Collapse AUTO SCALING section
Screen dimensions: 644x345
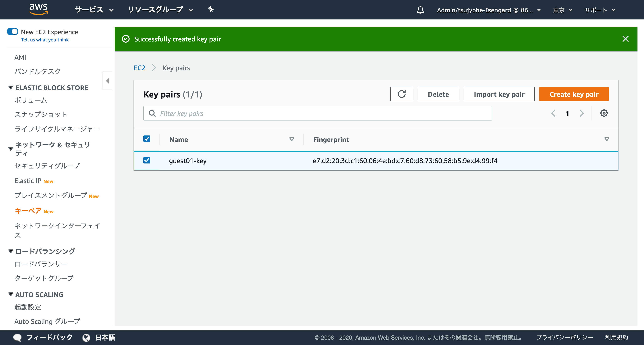11,294
